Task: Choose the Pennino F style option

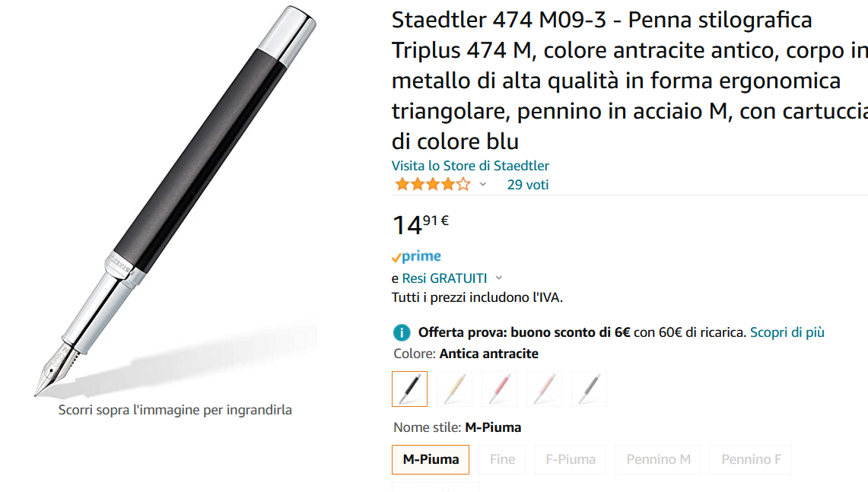Action: pyautogui.click(x=751, y=459)
